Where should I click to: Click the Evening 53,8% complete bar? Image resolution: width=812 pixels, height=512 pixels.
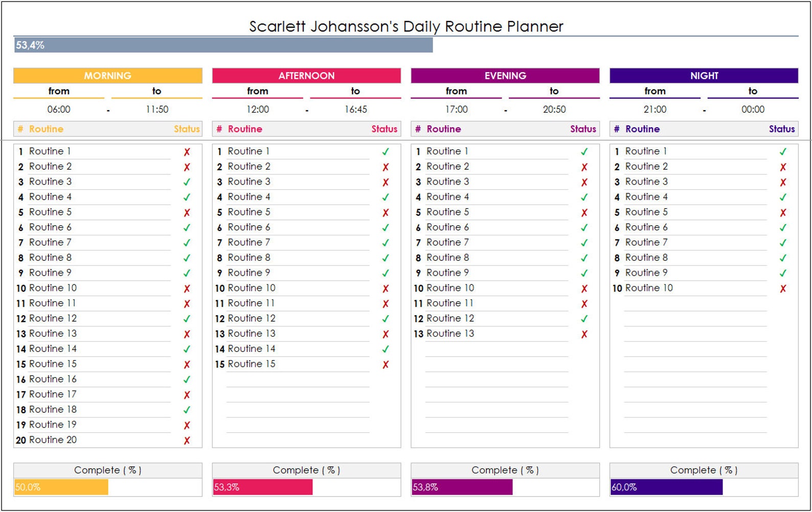[x=462, y=487]
